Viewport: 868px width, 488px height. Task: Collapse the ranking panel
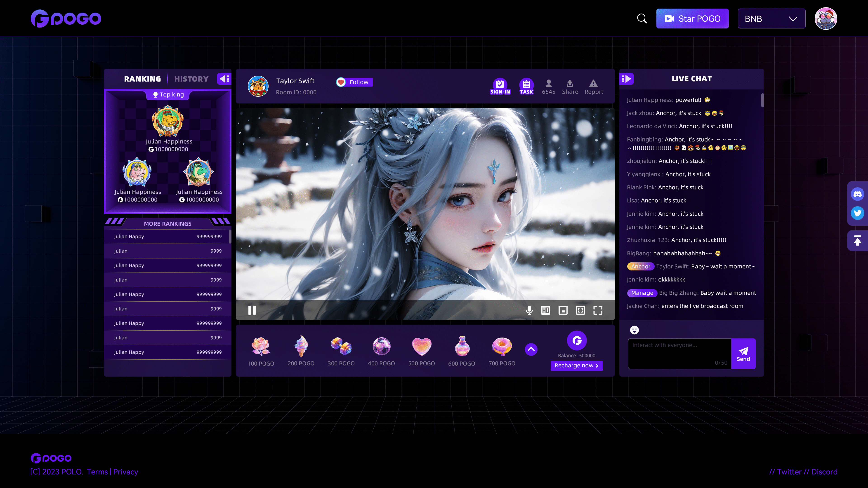click(224, 79)
